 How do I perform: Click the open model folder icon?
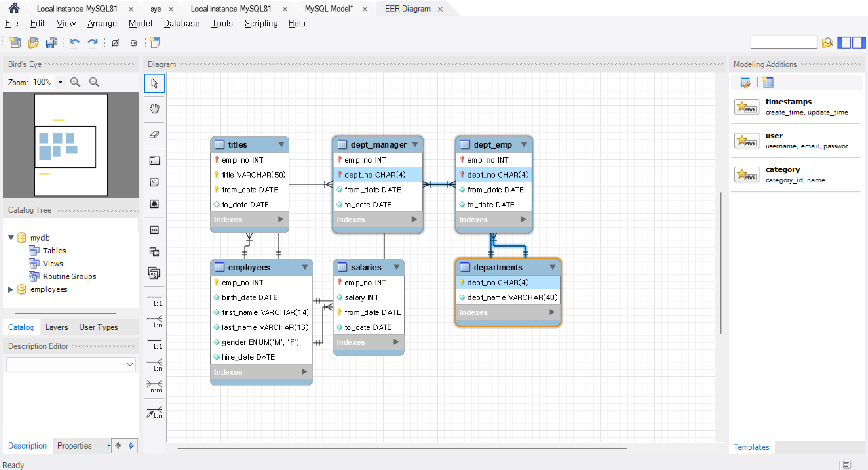tap(33, 43)
